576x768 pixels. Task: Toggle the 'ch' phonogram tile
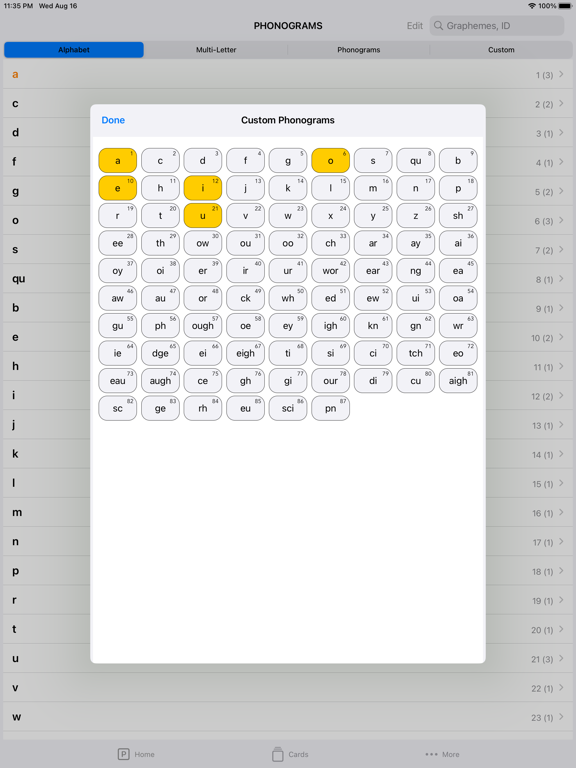(x=331, y=243)
